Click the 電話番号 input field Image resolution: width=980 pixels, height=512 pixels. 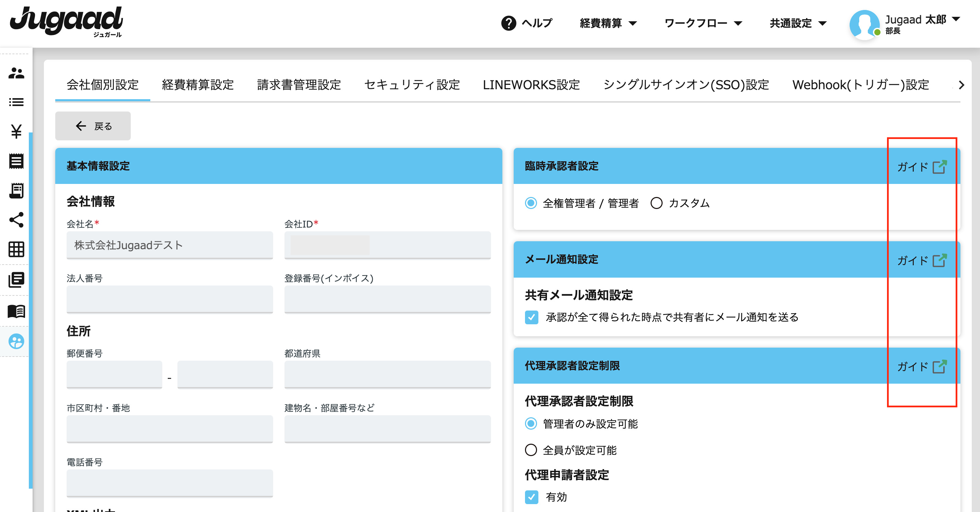click(170, 484)
